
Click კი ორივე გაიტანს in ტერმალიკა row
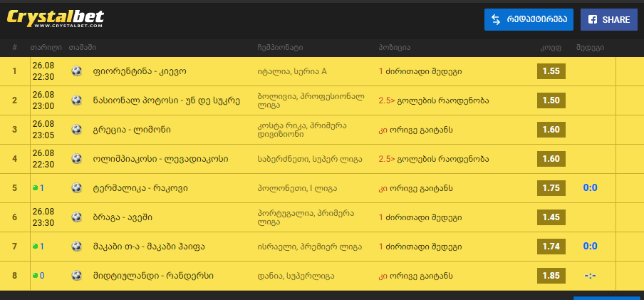(x=415, y=188)
